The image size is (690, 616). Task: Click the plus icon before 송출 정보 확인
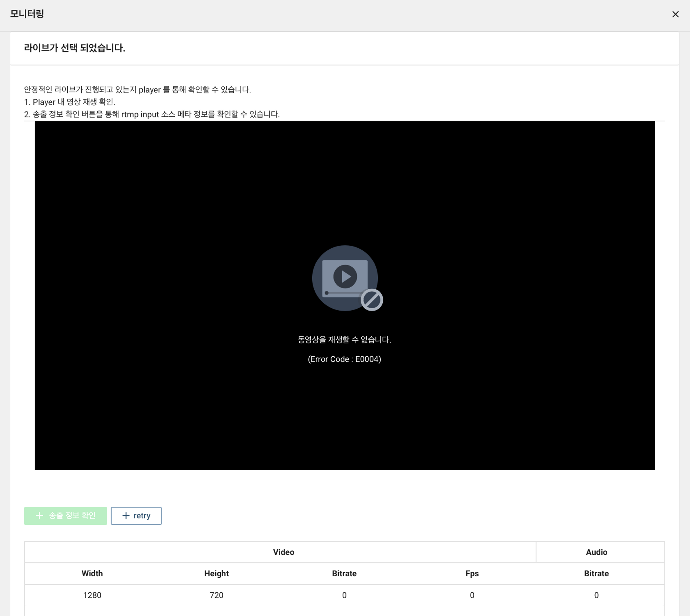39,516
